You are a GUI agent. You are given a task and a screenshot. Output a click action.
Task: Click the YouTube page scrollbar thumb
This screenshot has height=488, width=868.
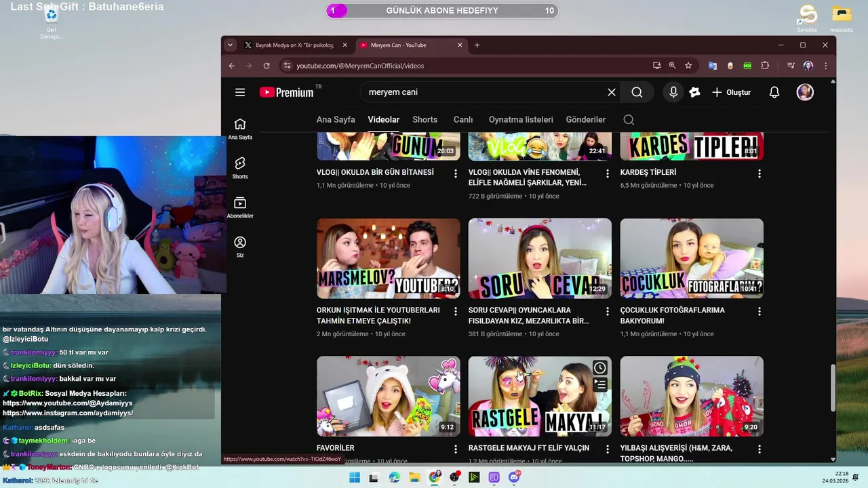coord(833,388)
